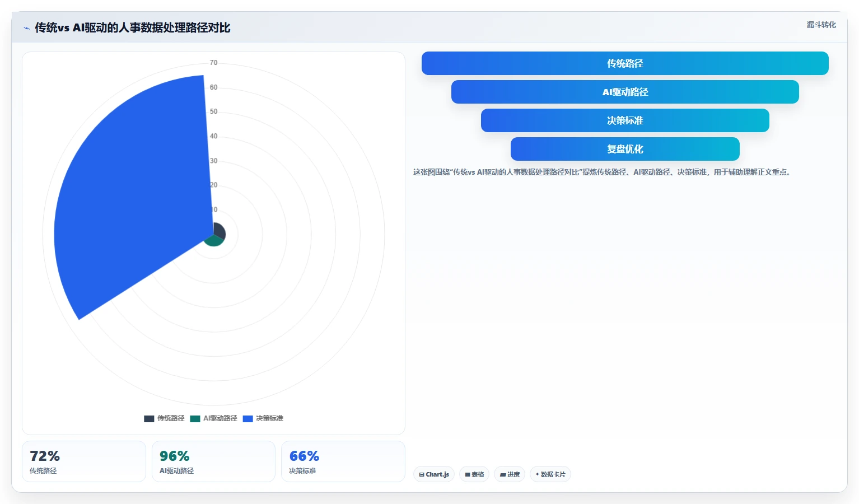Select the 决策标准 funnel bar
859x504 pixels.
(x=625, y=120)
